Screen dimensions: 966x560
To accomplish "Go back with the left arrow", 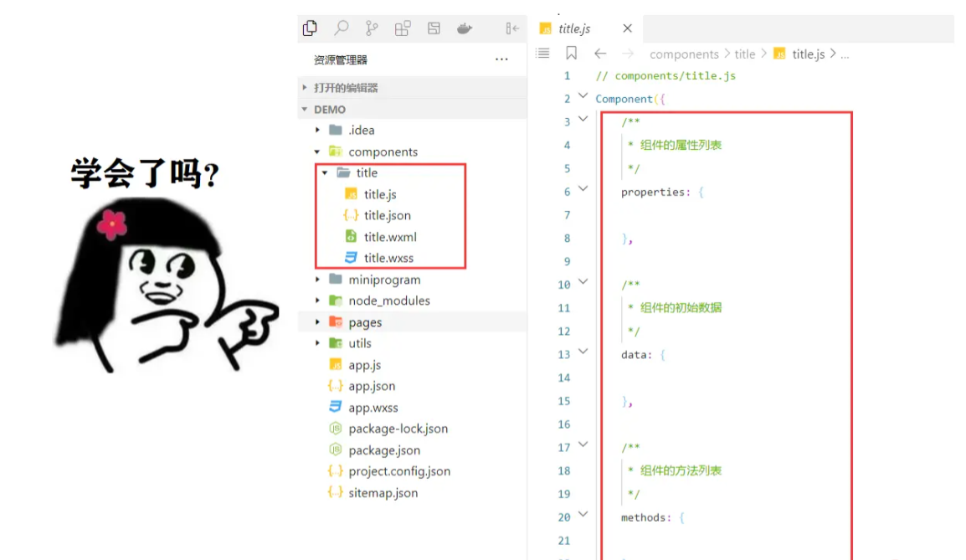I will pyautogui.click(x=600, y=54).
